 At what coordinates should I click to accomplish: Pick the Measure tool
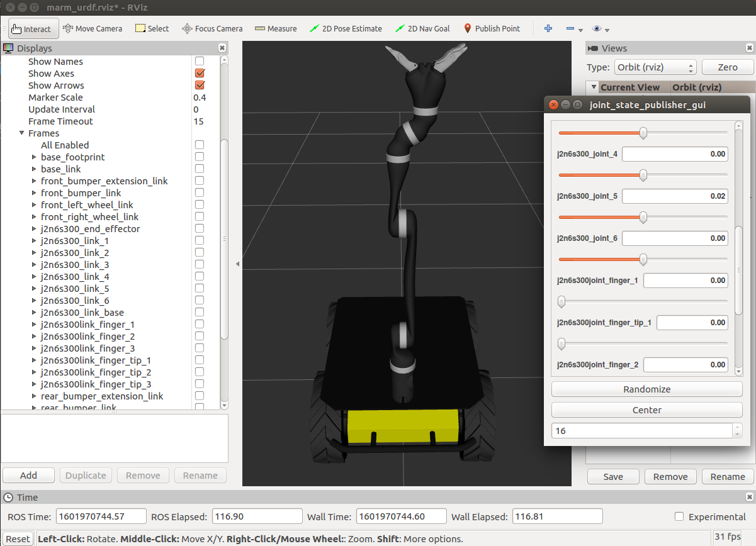pos(276,28)
